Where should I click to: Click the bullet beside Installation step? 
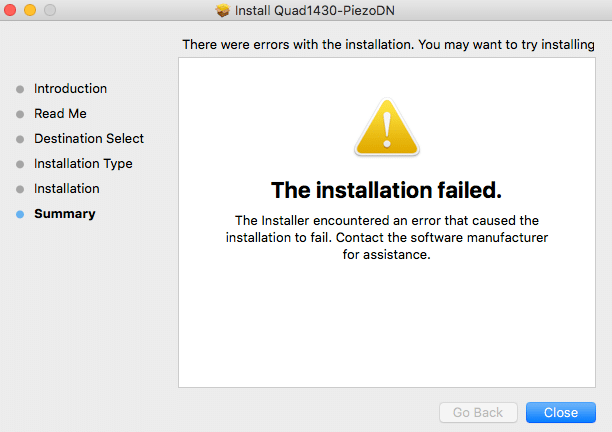pyautogui.click(x=20, y=189)
